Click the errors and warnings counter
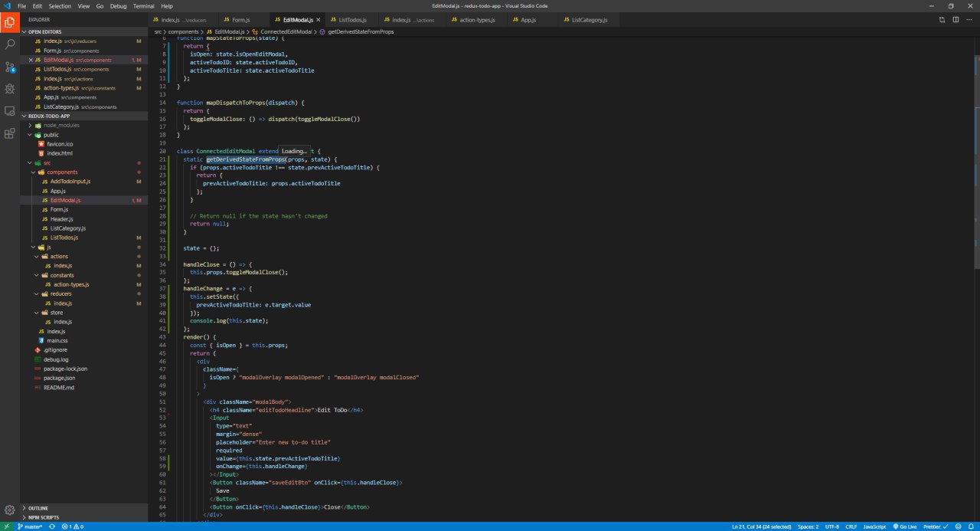The image size is (980, 531). (72, 526)
